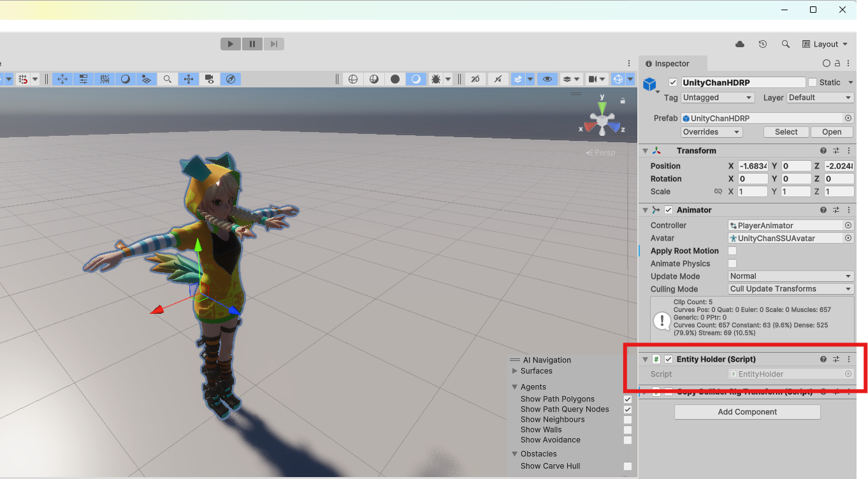This screenshot has width=868, height=479.
Task: Open the Tag dropdown showing Untagged
Action: click(718, 98)
